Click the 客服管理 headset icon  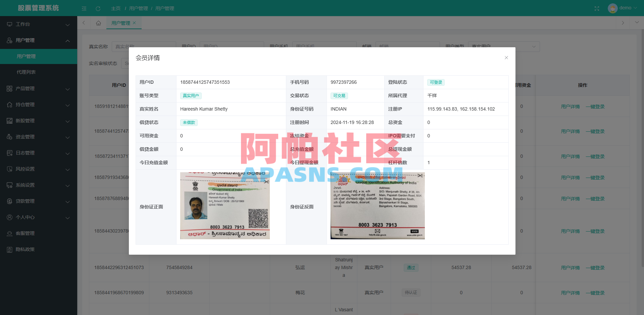(9, 233)
